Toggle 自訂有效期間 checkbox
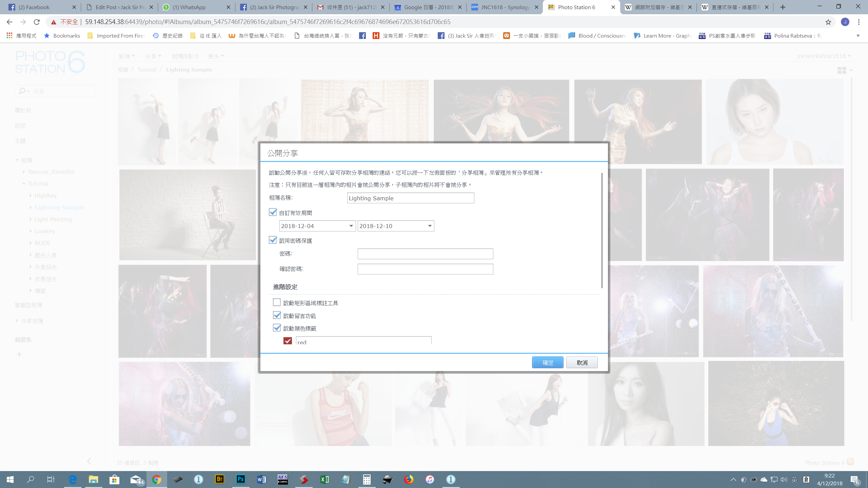This screenshot has height=488, width=868. (x=273, y=212)
